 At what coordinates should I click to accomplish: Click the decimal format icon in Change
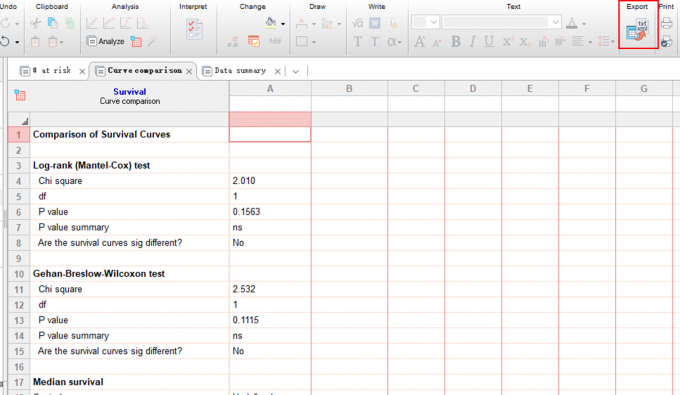(x=233, y=42)
